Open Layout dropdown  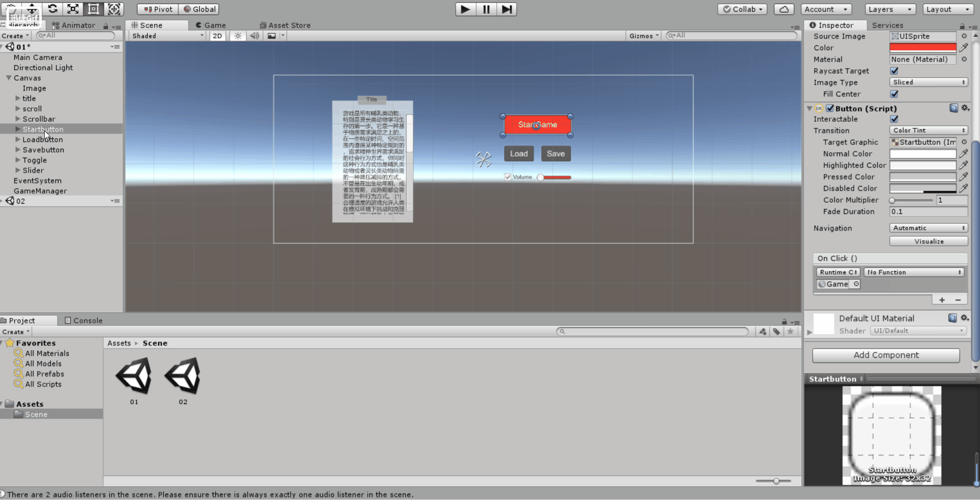click(948, 9)
